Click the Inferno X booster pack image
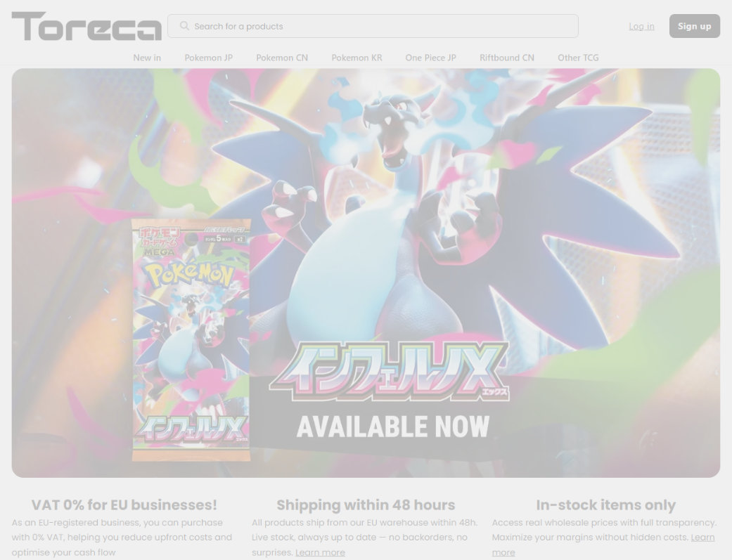 pyautogui.click(x=191, y=340)
